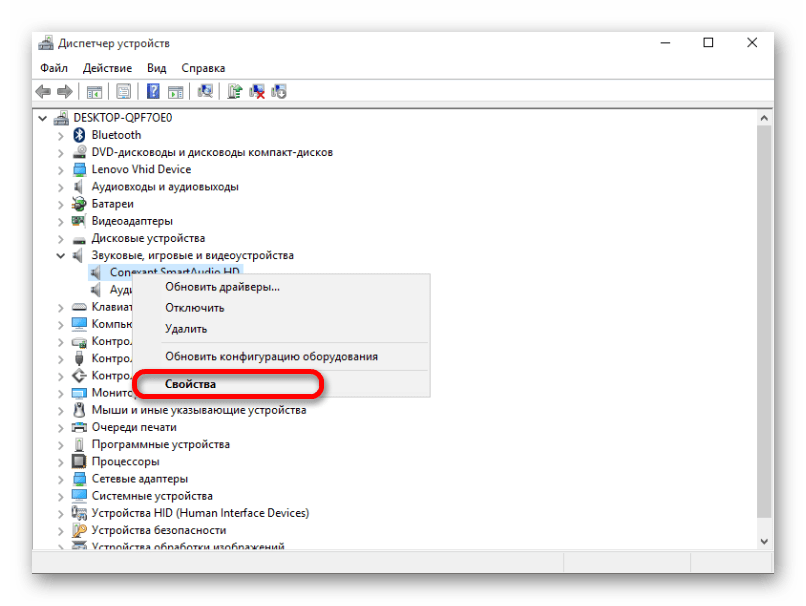Screen dimensions: 806x606
Task: Maximize the Диспетчер устройств window
Action: [708, 43]
